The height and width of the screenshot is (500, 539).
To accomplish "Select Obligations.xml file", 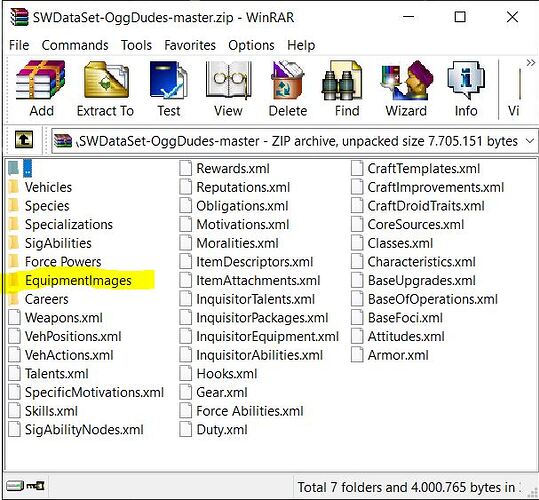I will pos(234,206).
